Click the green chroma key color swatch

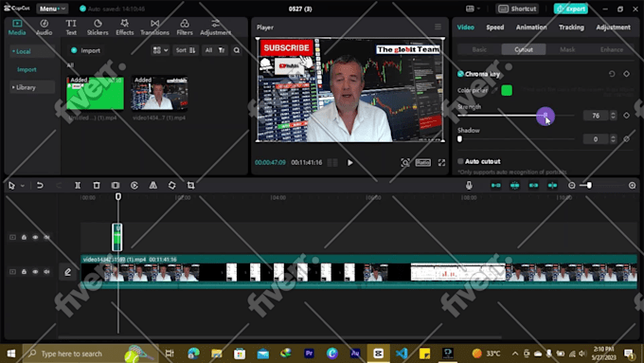[x=507, y=90]
